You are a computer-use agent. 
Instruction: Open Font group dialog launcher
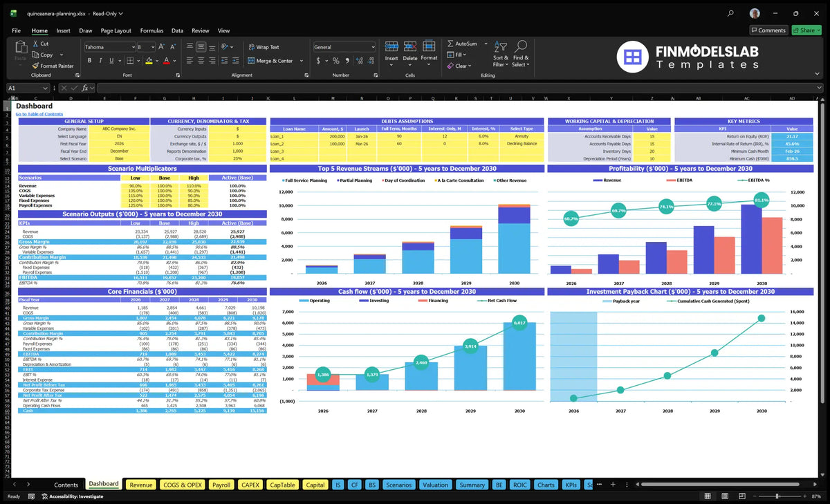tap(177, 75)
